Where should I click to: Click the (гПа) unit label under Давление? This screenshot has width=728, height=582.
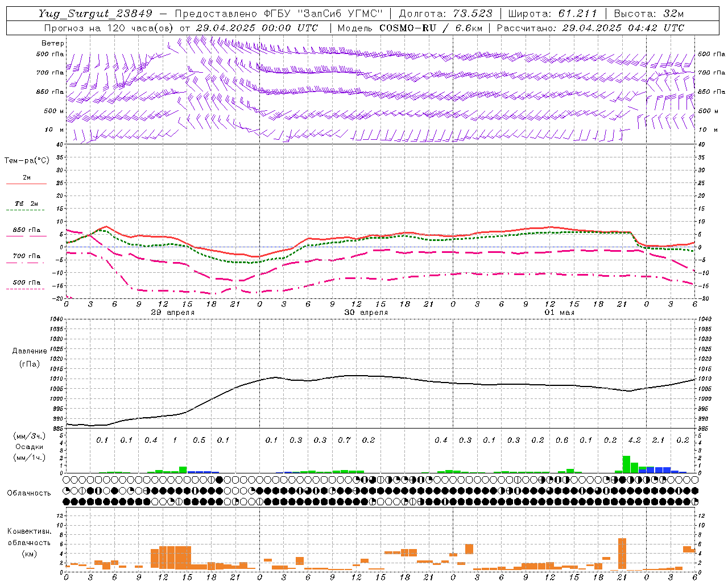tap(30, 364)
